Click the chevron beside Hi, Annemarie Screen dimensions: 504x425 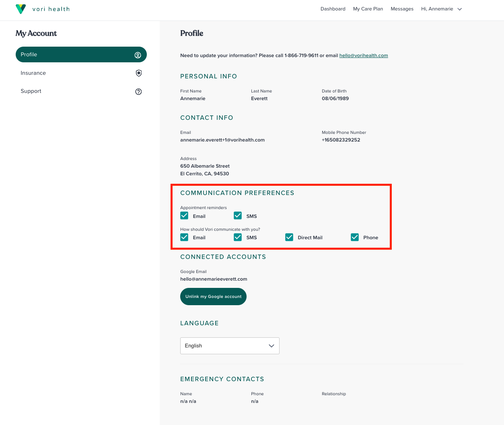pyautogui.click(x=460, y=9)
